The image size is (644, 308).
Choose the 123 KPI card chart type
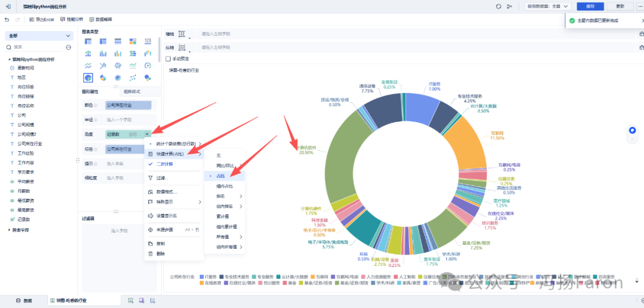tap(148, 41)
